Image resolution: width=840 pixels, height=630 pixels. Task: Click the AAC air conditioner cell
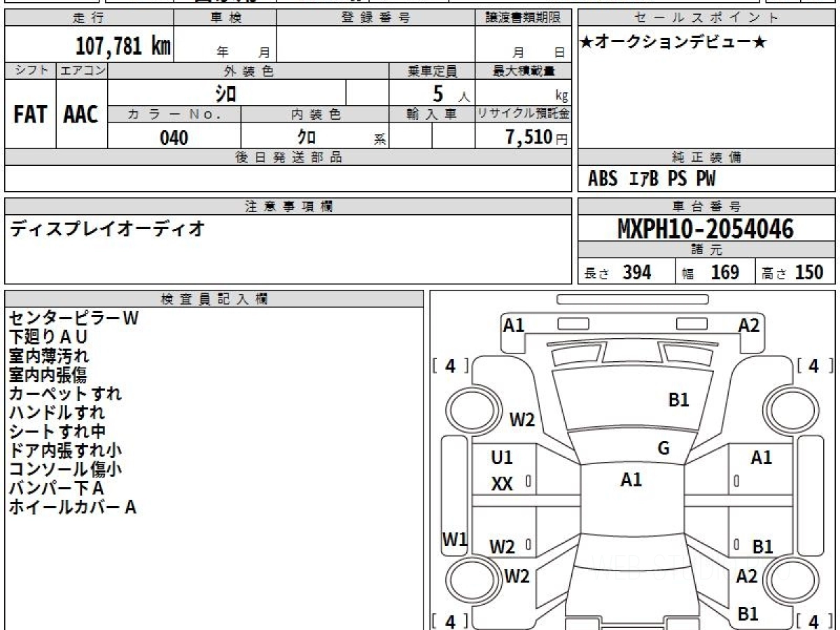[81, 114]
